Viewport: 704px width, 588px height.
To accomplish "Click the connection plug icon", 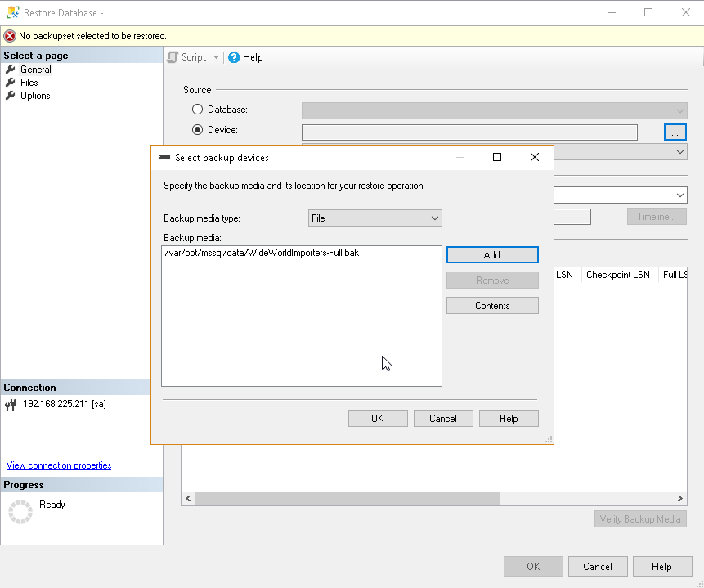I will pos(11,405).
